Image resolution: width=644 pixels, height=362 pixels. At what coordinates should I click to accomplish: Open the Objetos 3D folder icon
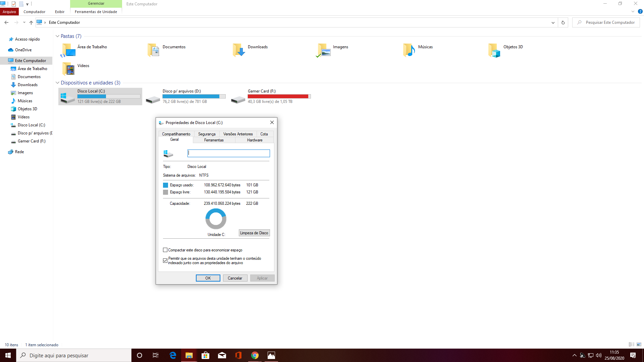(494, 50)
